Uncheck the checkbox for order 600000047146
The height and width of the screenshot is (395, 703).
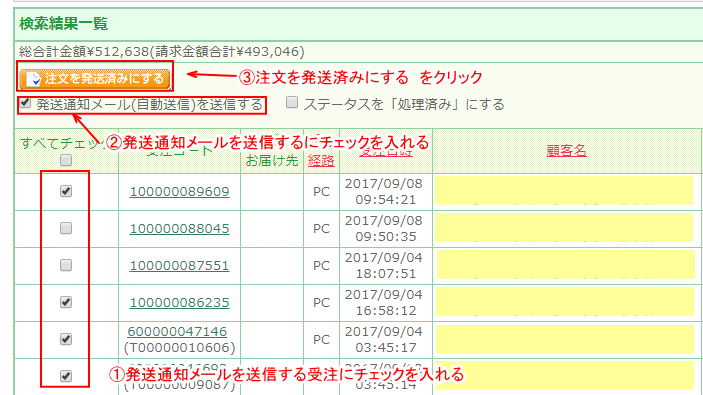coord(66,339)
